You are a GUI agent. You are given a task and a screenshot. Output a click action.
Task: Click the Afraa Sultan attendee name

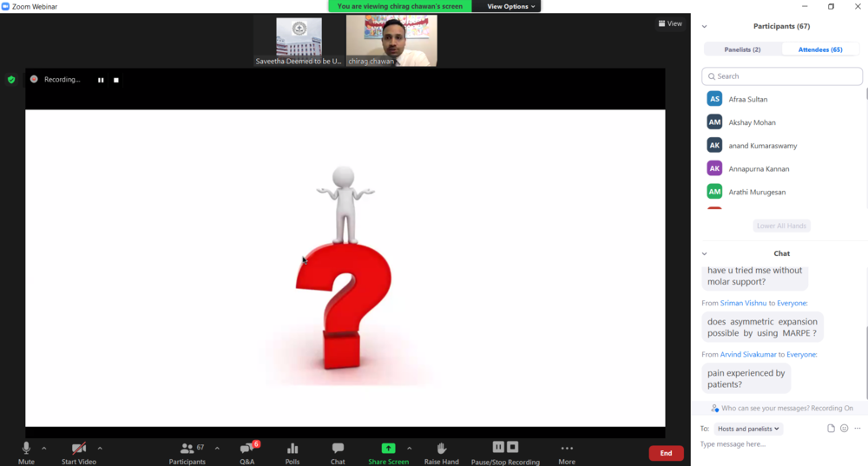coord(748,100)
